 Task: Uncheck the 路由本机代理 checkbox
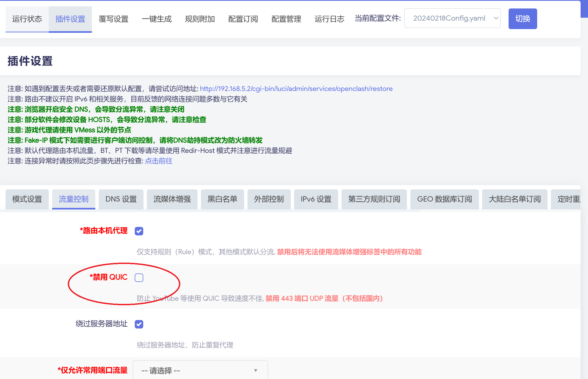click(139, 231)
